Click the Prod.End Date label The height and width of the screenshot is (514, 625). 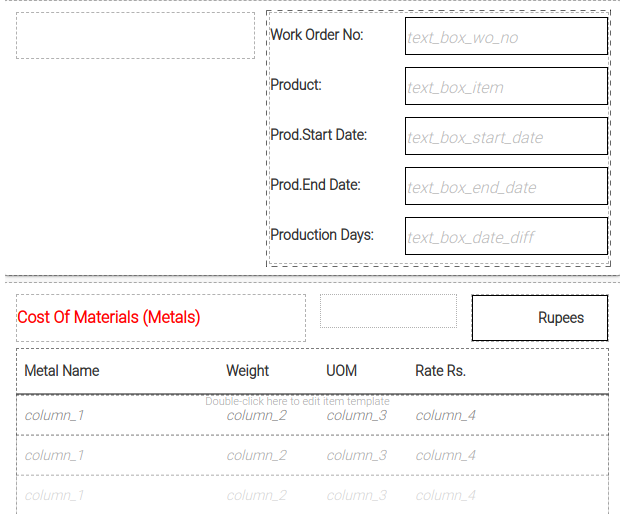(x=315, y=185)
